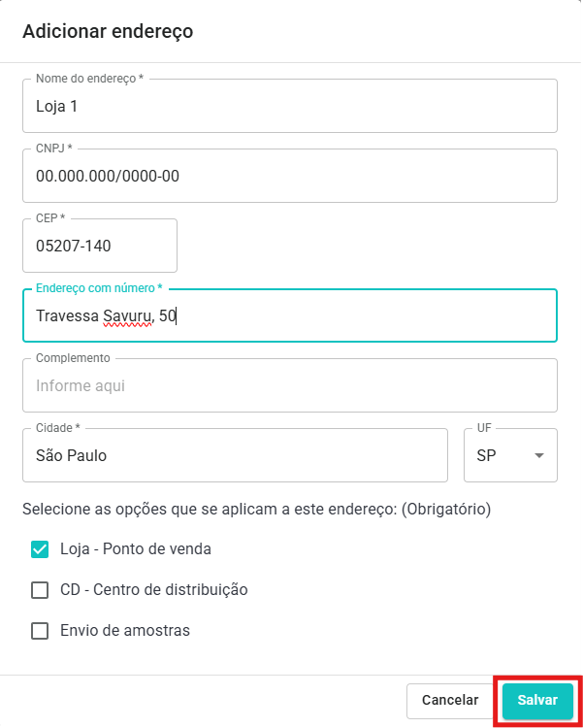Click into the CNPJ input field
Image resolution: width=583 pixels, height=728 pixels.
(x=289, y=176)
